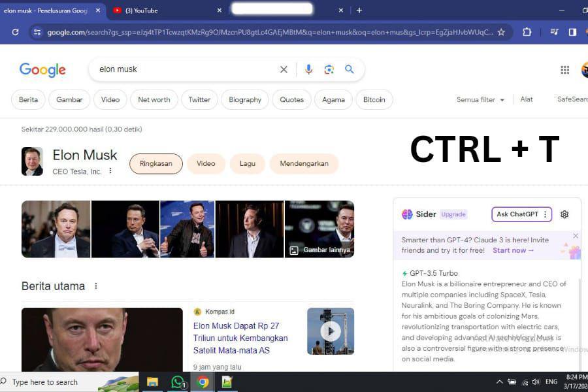Open volume control in system tray
The width and height of the screenshot is (588, 392).
pyautogui.click(x=536, y=382)
